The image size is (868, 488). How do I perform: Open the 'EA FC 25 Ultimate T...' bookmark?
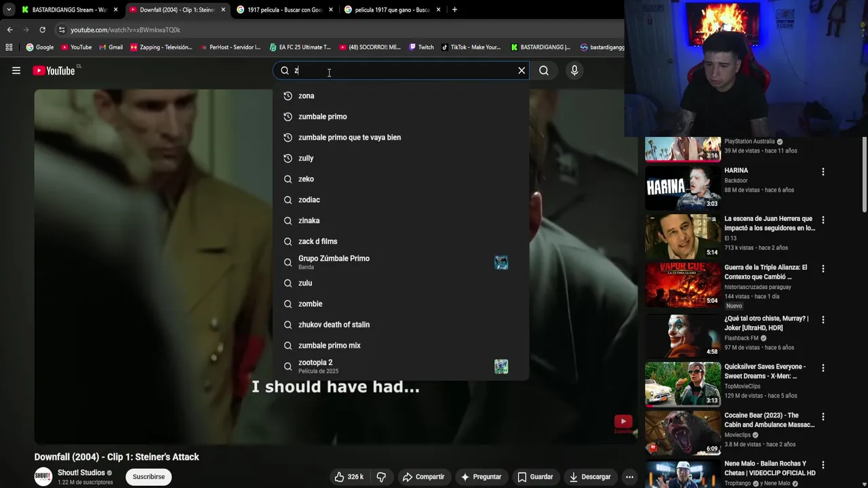point(300,47)
